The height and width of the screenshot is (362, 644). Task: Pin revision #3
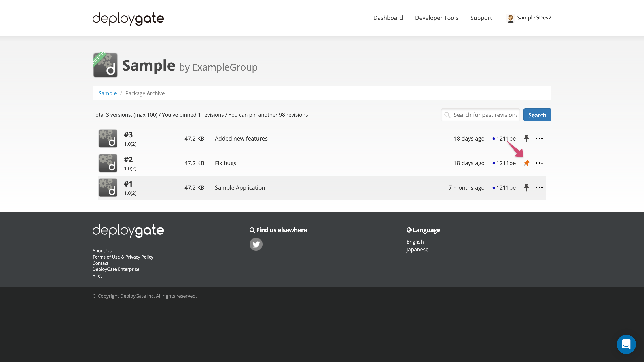tap(526, 138)
